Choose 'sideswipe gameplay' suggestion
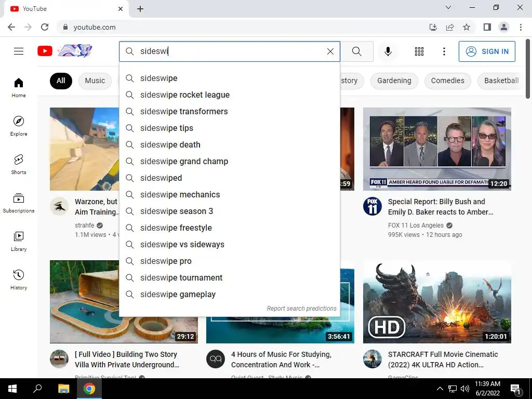The image size is (532, 399). click(x=229, y=294)
